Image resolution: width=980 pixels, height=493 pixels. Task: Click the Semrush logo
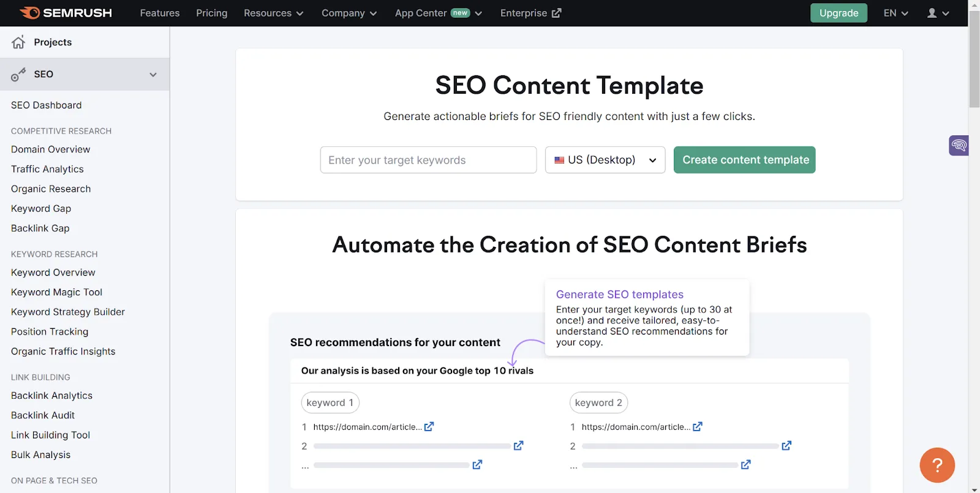click(66, 13)
